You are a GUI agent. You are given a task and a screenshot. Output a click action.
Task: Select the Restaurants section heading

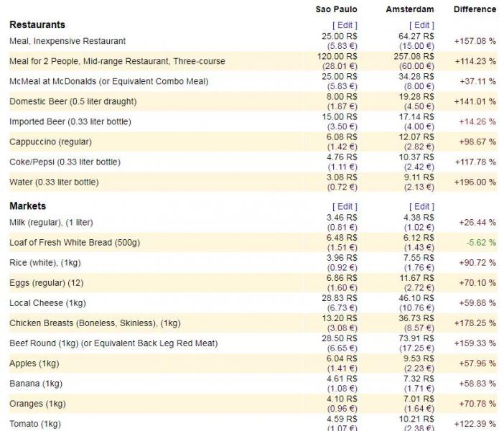[37, 24]
